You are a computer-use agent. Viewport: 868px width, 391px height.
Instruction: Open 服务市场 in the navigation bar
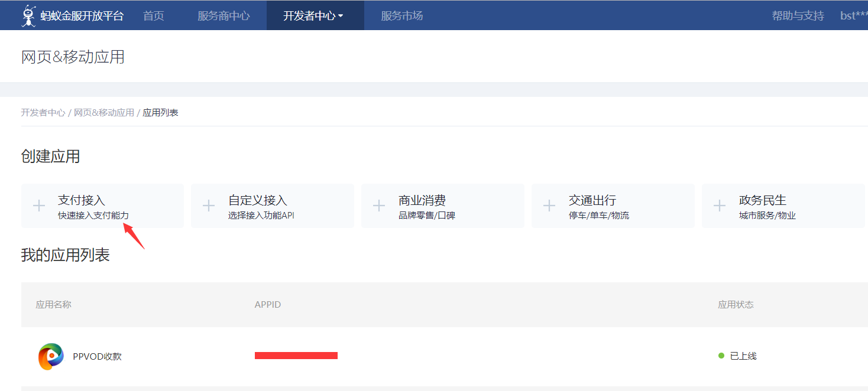click(x=402, y=16)
